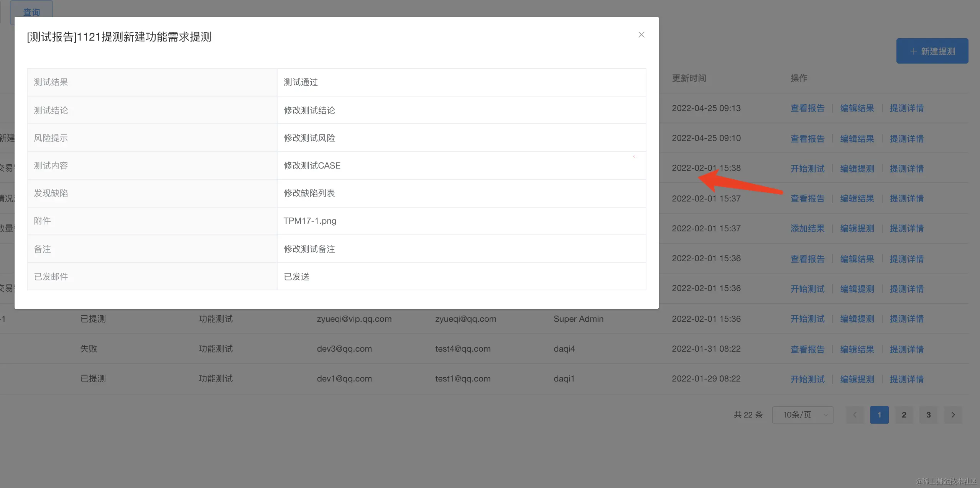980x488 pixels.
Task: Open 提测详情 for daqi1 row
Action: click(x=906, y=379)
